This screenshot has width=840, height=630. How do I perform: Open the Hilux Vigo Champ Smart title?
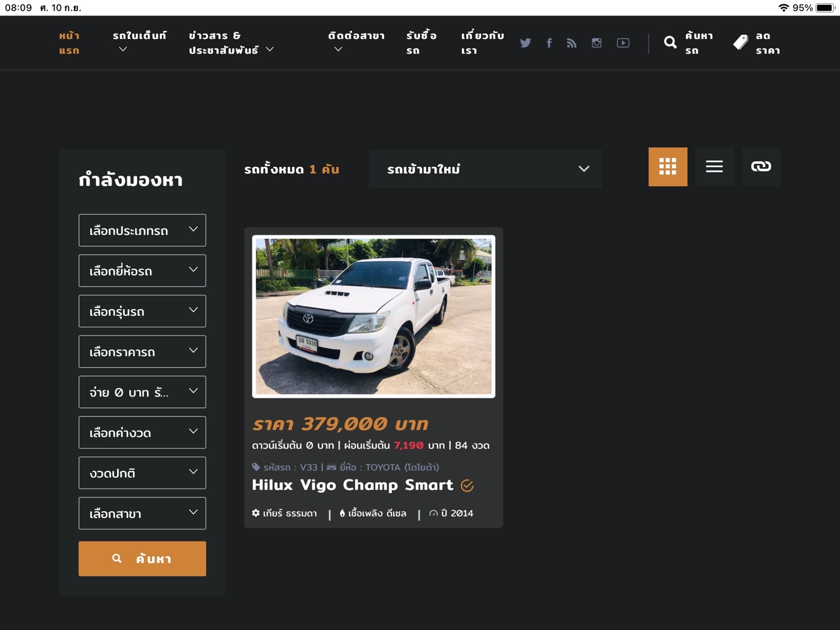pyautogui.click(x=353, y=485)
